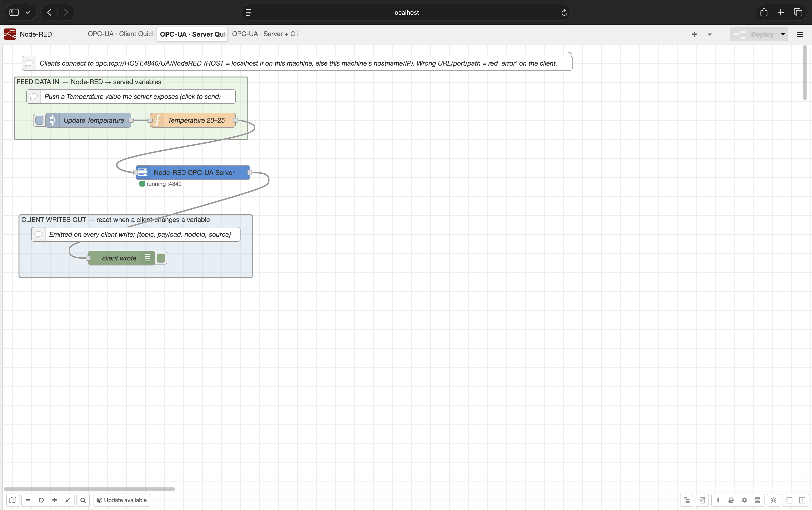Zoom in the flow canvas
Image resolution: width=812 pixels, height=510 pixels.
54,500
